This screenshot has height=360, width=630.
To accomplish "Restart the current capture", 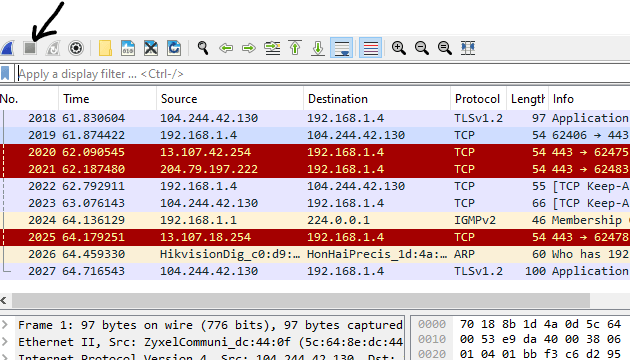I will pos(53,48).
